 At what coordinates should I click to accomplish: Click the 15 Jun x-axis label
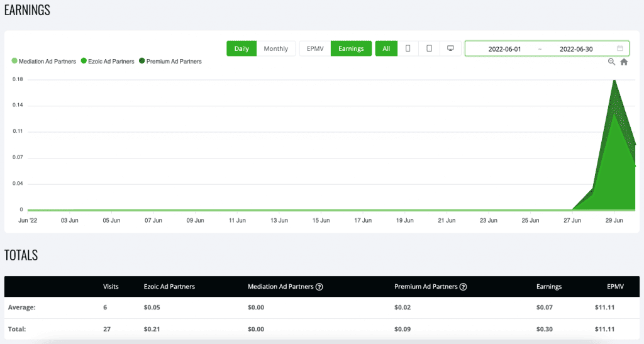tap(321, 221)
